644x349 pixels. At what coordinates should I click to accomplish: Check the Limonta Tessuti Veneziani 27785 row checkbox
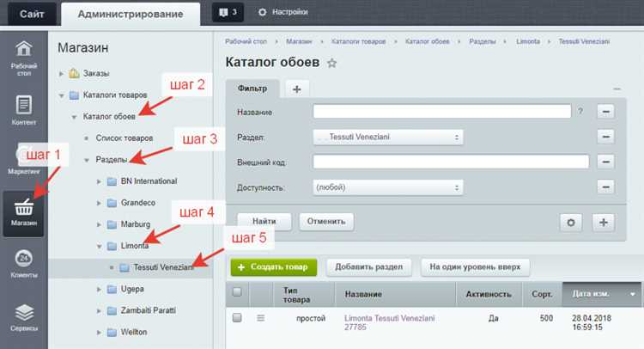point(237,318)
